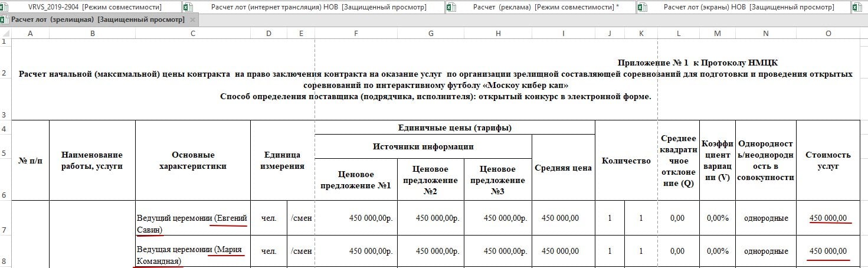This screenshot has width=868, height=268.
Task: Click Ценовое предложение №3 value for Мария Командная
Action: pyautogui.click(x=499, y=251)
